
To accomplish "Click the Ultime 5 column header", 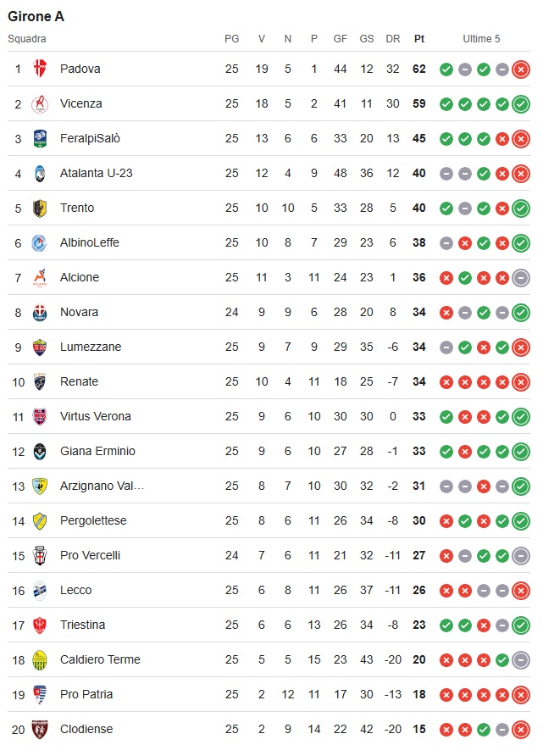I will pos(481,39).
